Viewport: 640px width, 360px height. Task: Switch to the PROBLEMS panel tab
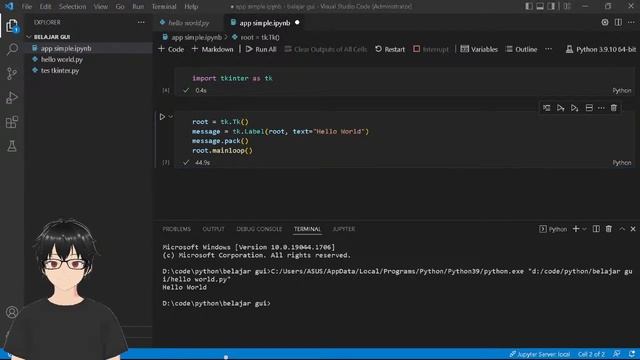[x=176, y=229]
